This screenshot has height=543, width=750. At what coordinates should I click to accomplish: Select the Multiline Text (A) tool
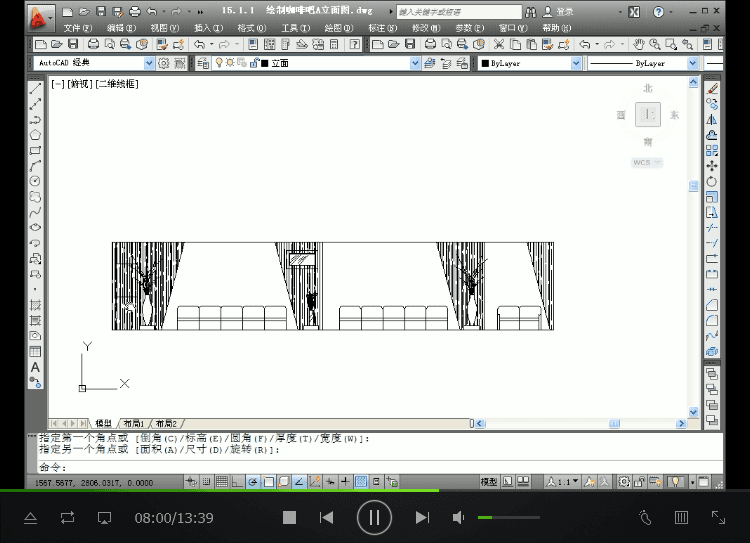(35, 367)
